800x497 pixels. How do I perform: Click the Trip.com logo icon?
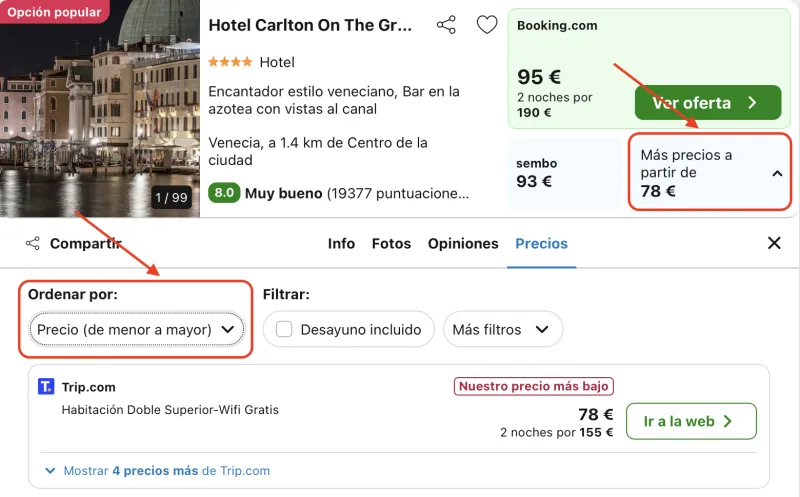click(x=46, y=386)
